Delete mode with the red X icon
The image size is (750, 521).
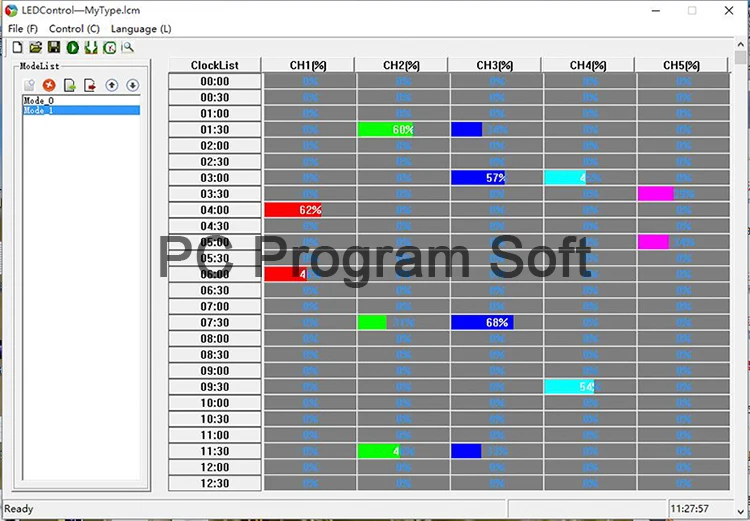tap(49, 85)
